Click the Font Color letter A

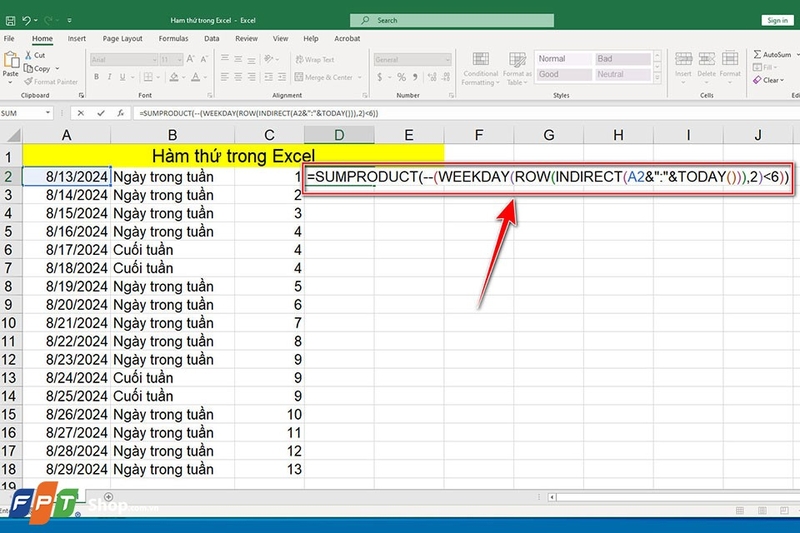pos(195,77)
